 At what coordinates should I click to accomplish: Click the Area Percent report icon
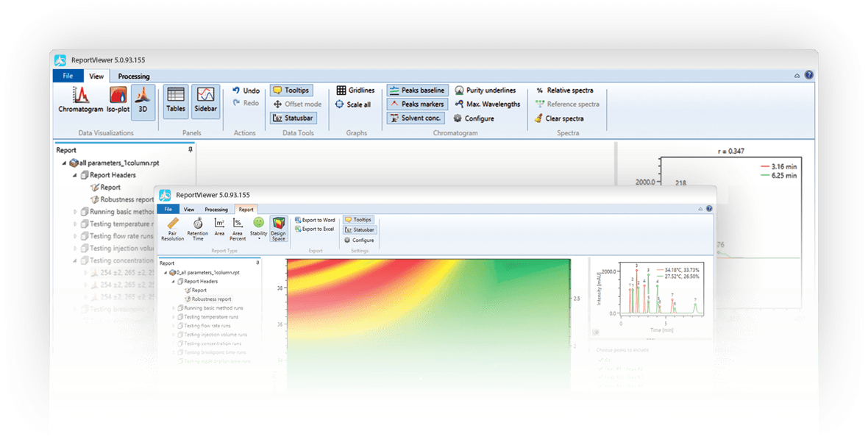point(238,230)
